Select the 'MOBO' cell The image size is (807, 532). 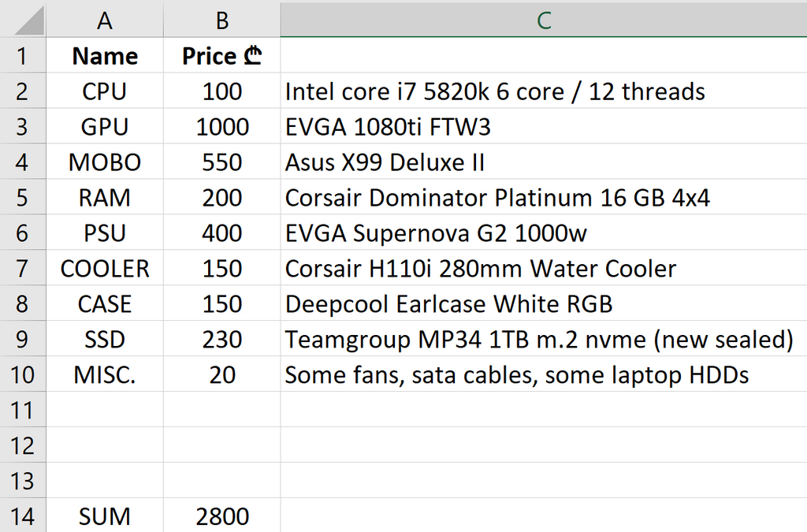(105, 162)
